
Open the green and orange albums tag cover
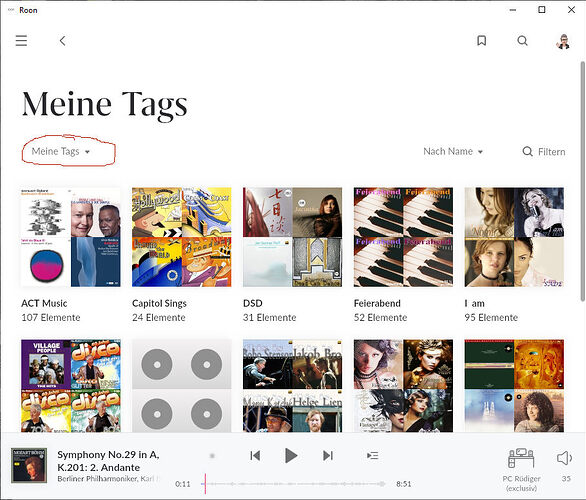(514, 386)
